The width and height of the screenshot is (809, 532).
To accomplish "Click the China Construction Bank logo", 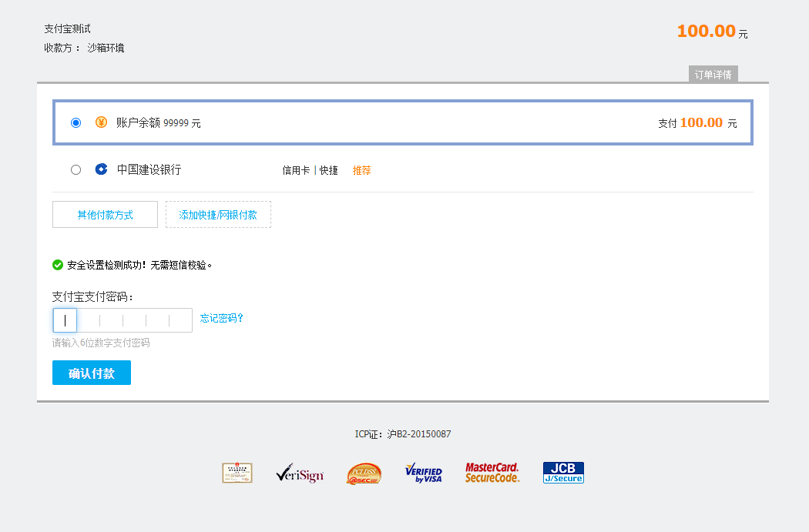I will 100,169.
